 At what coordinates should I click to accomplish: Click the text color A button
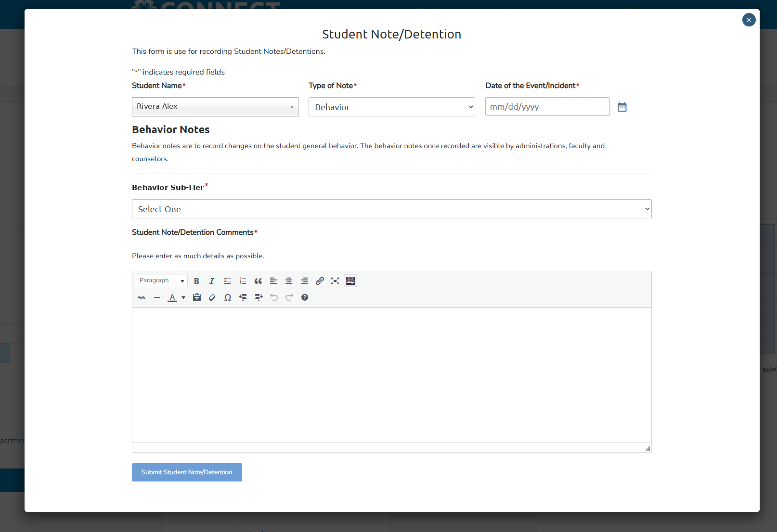point(172,297)
